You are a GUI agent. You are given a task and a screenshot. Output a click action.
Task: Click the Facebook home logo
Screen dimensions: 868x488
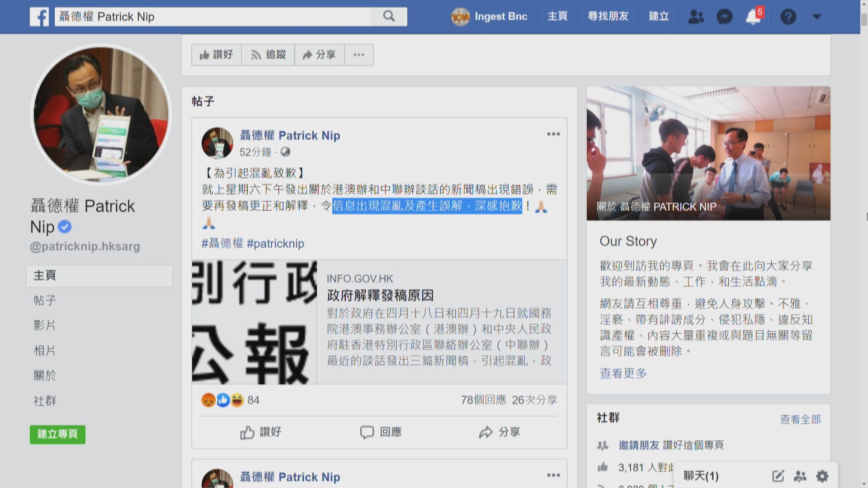point(40,17)
